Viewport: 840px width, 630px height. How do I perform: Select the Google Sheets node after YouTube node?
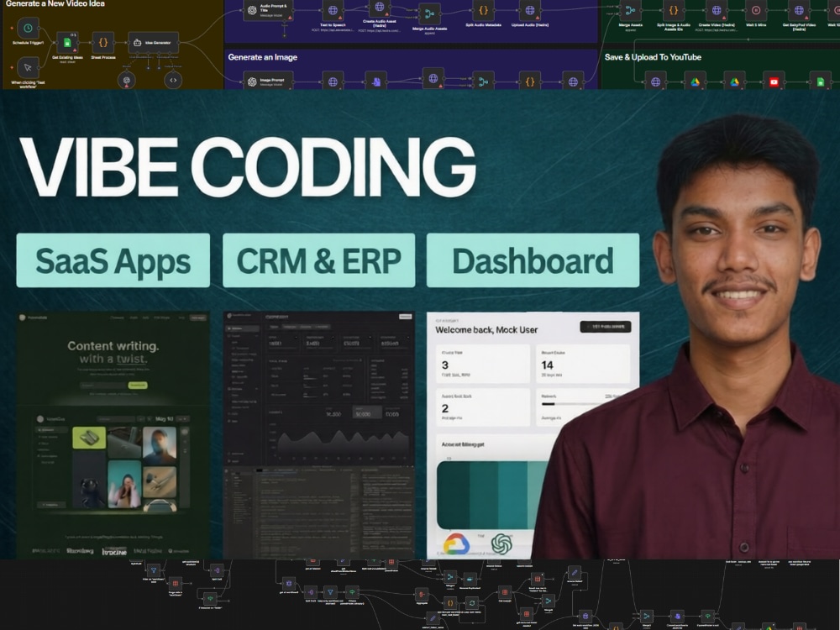820,81
